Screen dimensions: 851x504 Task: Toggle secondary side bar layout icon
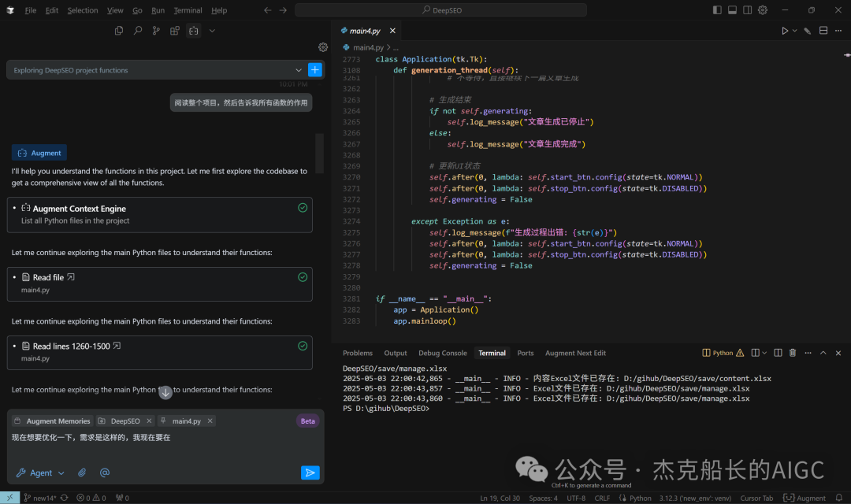pyautogui.click(x=747, y=9)
